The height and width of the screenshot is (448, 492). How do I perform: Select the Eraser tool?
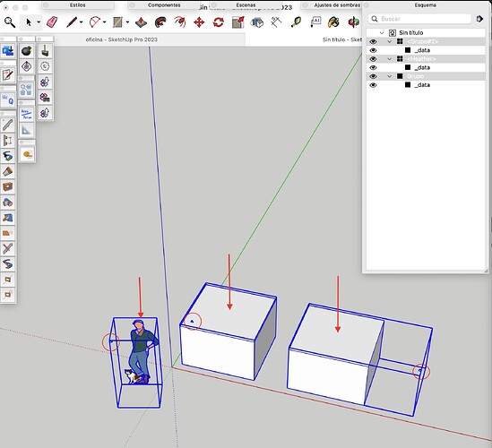(52, 22)
